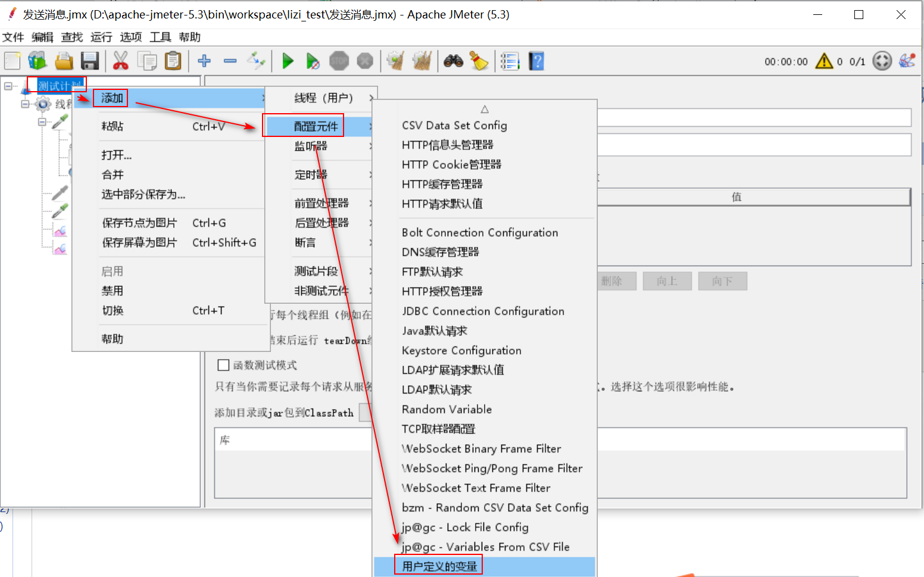
Task: Click the Paste clipboard icon
Action: point(173,61)
